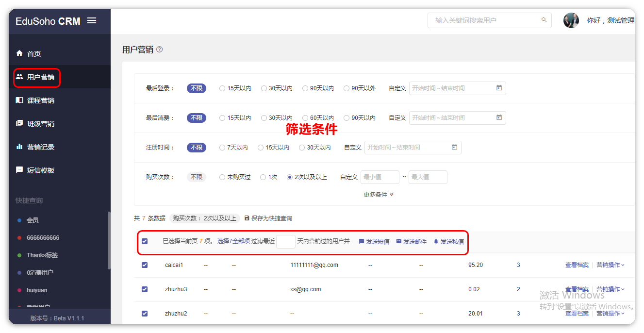Expand 更多条件 filter options
644x333 pixels.
[x=378, y=195]
